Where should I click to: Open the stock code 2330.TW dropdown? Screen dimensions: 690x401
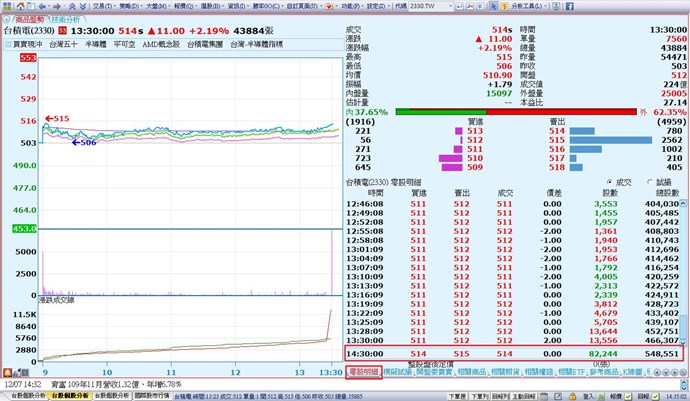[x=450, y=6]
